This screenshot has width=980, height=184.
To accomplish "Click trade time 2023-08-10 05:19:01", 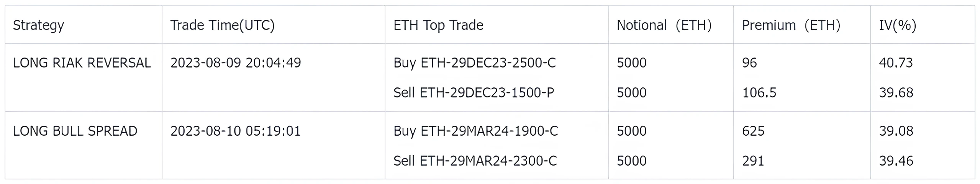I will coord(235,131).
